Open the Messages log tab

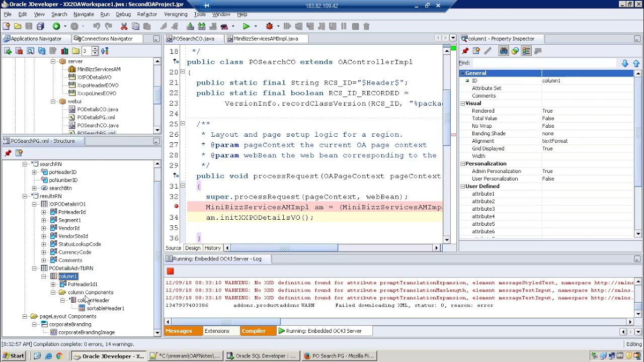click(179, 331)
